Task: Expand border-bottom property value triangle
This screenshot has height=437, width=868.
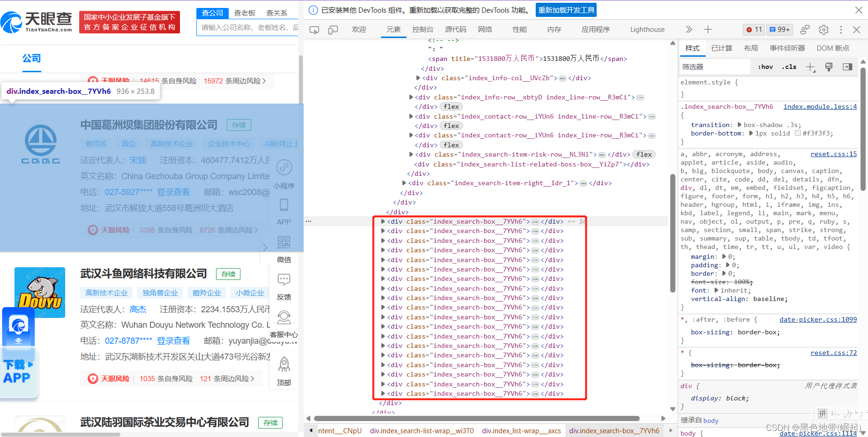Action: click(x=751, y=133)
